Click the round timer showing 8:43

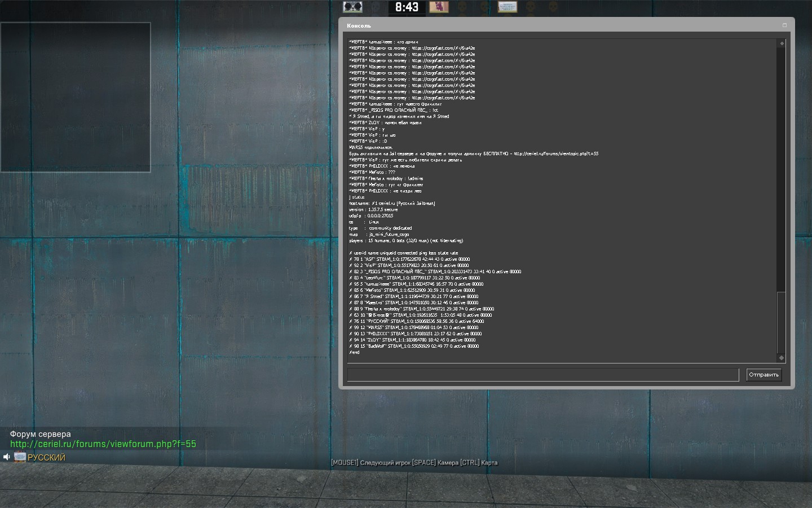[x=407, y=7]
